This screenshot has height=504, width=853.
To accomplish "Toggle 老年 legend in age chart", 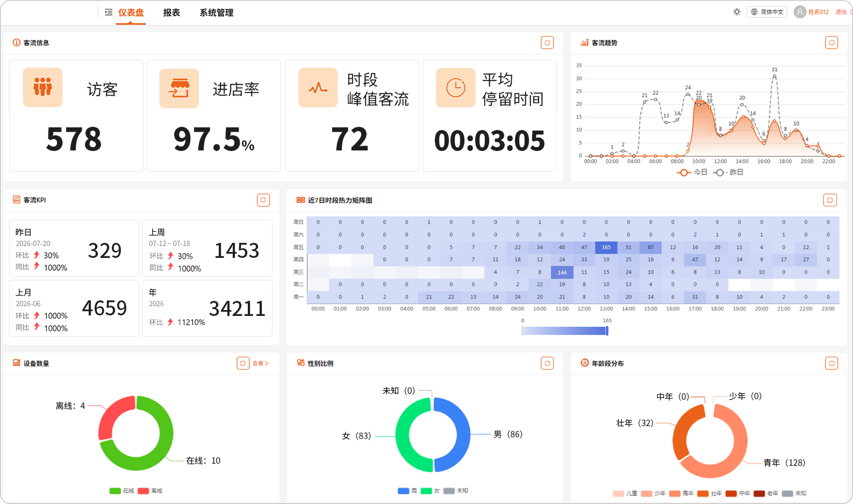I will (766, 493).
